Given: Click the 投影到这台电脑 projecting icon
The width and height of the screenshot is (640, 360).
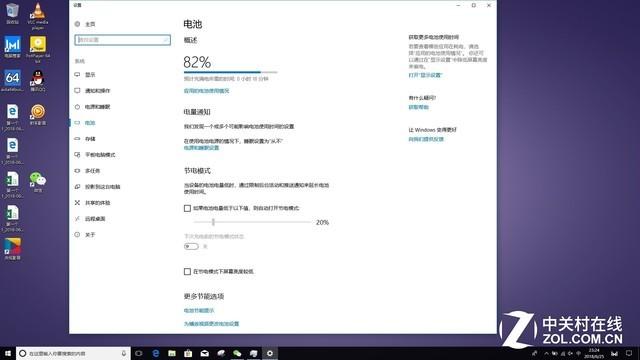Looking at the screenshot, I should (77, 187).
